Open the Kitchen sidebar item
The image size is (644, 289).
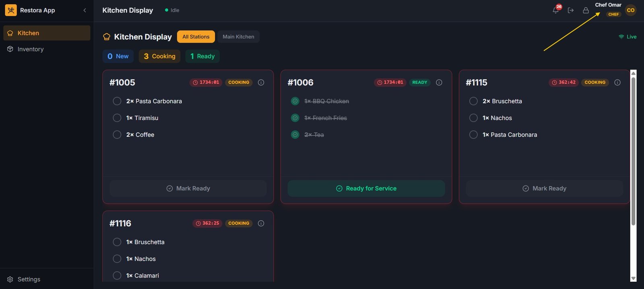(47, 33)
